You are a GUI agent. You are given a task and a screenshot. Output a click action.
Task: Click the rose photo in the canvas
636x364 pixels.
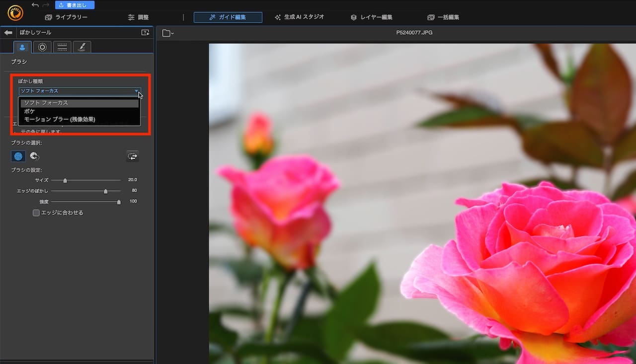[422, 204]
